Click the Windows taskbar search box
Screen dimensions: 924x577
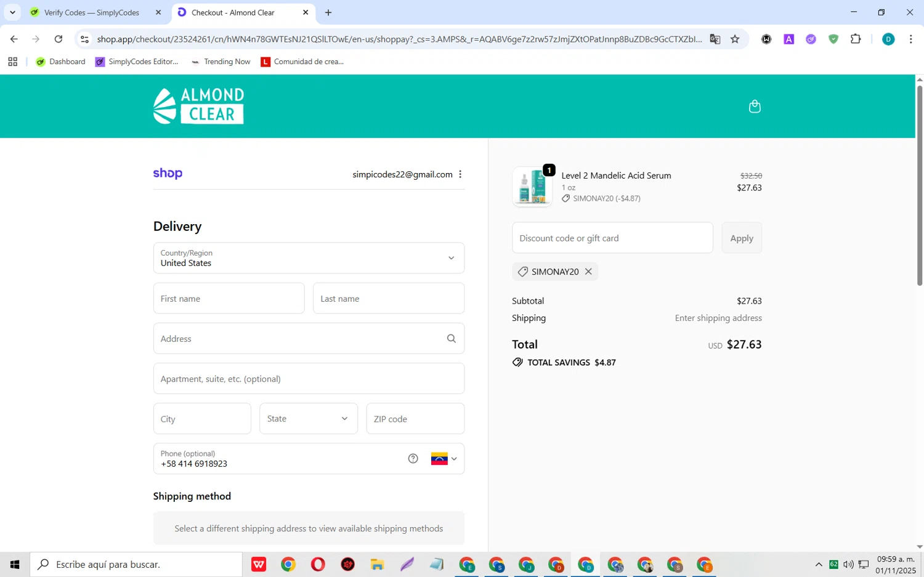pyautogui.click(x=136, y=564)
